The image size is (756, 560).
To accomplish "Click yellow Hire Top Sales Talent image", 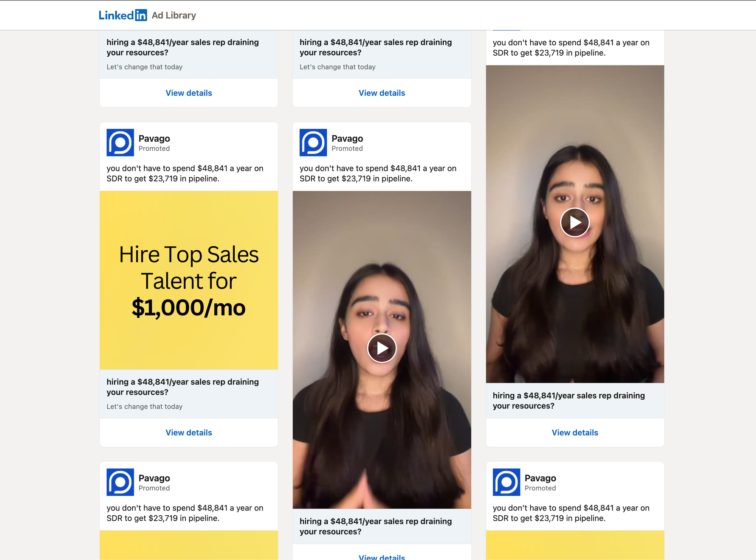I will point(189,280).
